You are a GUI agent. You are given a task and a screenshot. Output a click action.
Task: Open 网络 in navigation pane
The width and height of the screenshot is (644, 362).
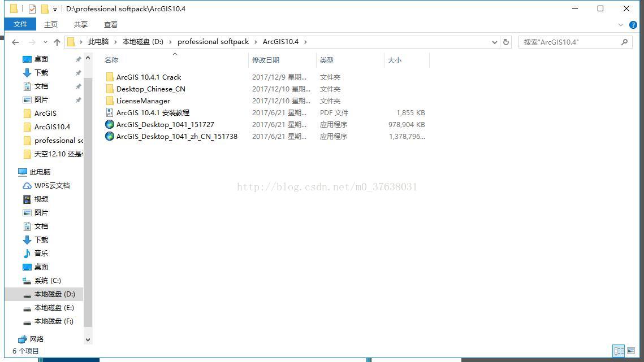pyautogui.click(x=37, y=339)
